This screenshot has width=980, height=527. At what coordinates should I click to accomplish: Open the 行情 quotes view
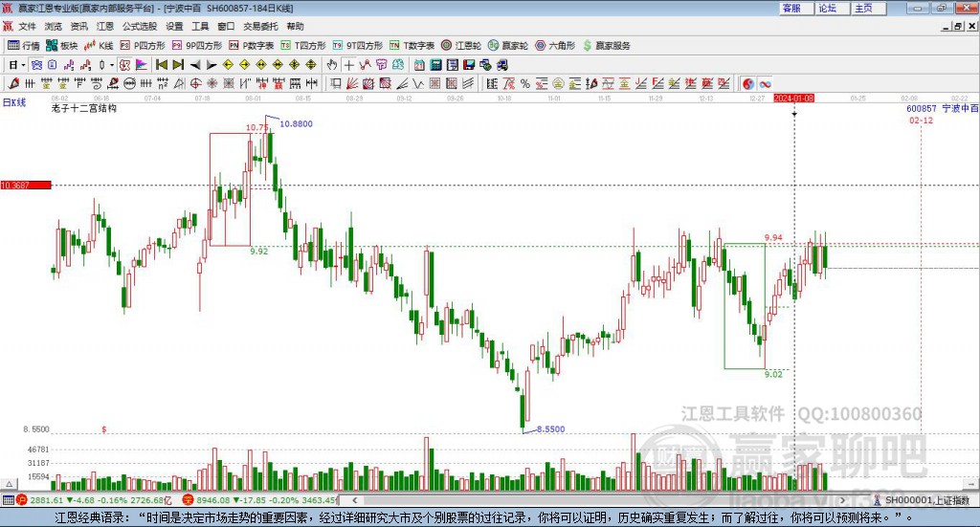[x=24, y=46]
